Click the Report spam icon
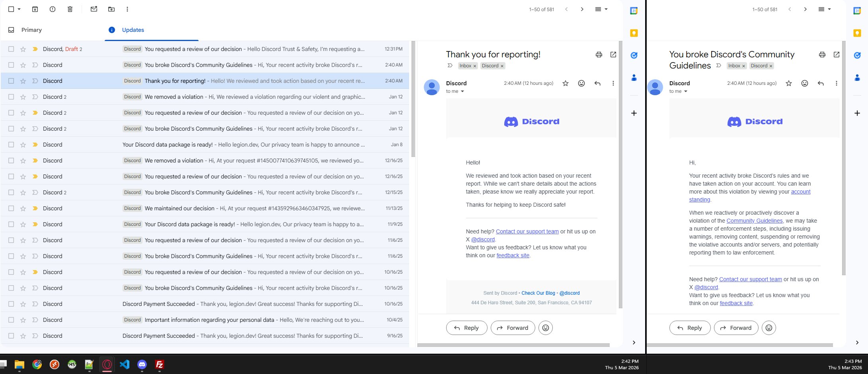This screenshot has width=868, height=374. tap(53, 9)
